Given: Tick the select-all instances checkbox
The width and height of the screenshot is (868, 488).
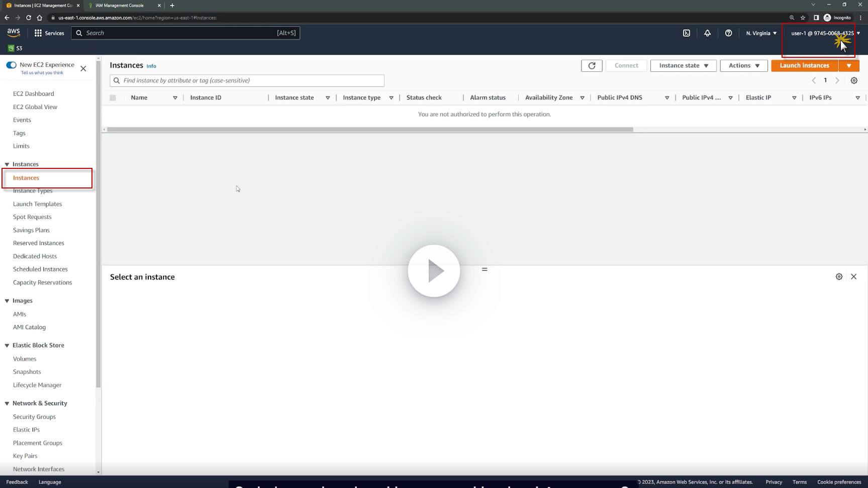Looking at the screenshot, I should pyautogui.click(x=113, y=98).
